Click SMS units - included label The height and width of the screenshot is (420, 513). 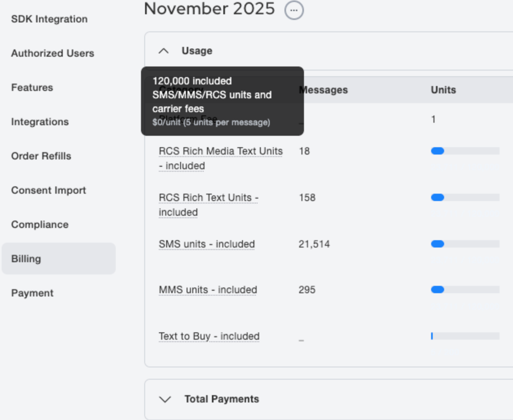207,244
